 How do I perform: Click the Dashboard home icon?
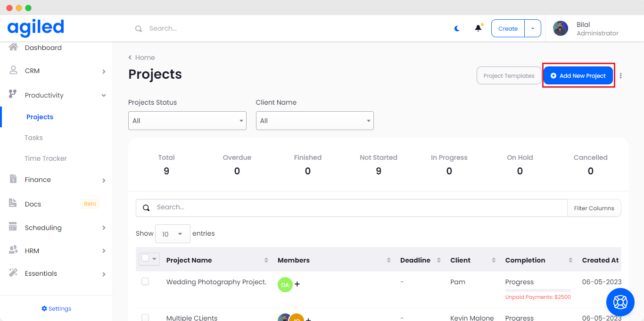13,47
